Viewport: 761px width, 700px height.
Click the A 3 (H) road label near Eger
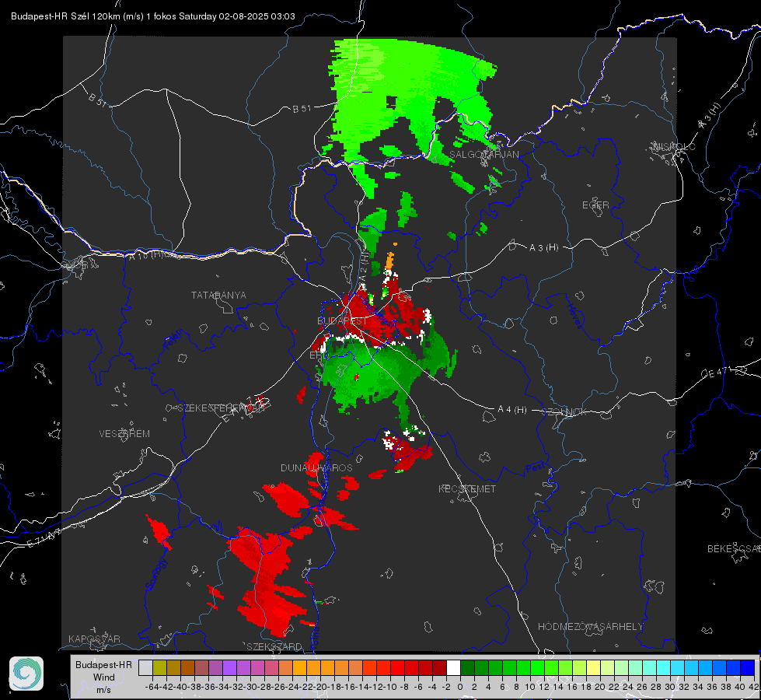[x=543, y=247]
